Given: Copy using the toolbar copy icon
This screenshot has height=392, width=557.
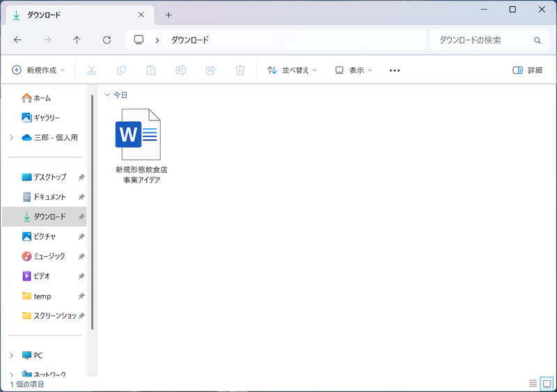Looking at the screenshot, I should [x=121, y=70].
